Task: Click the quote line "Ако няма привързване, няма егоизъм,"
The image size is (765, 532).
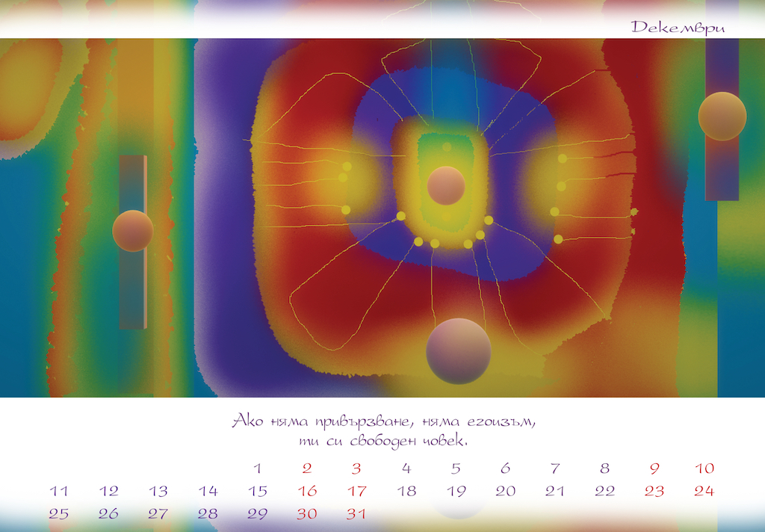Action: [383, 421]
